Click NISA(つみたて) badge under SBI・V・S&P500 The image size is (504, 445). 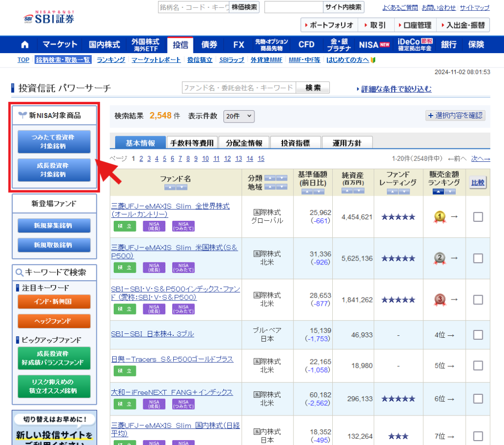point(183,309)
